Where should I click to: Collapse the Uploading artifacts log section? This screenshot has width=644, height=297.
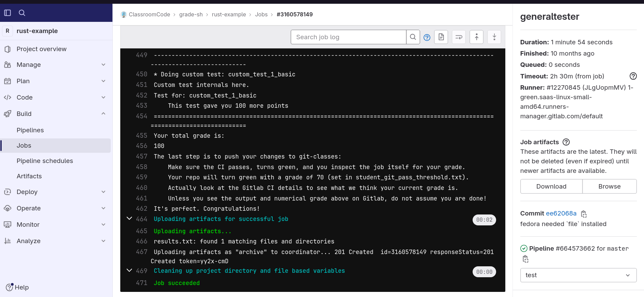click(x=129, y=219)
